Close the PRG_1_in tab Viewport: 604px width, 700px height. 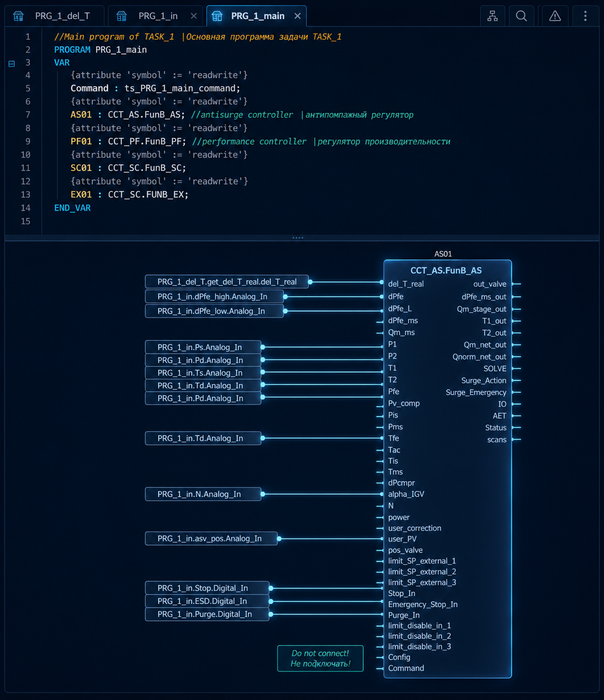tap(194, 16)
